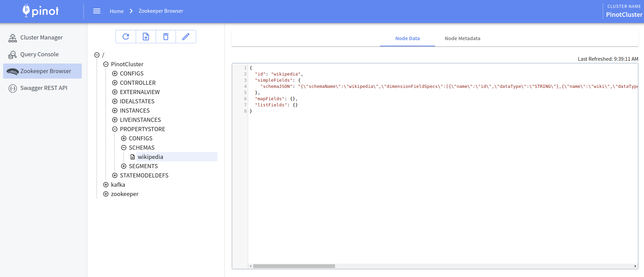This screenshot has height=277, width=644.
Task: Expand the kafka tree node
Action: coord(106,185)
